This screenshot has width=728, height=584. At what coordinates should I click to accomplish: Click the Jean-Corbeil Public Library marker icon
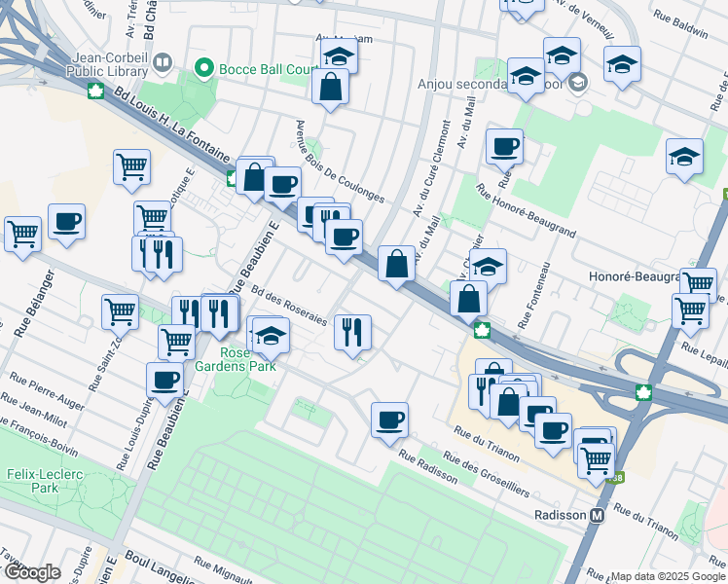tap(162, 62)
